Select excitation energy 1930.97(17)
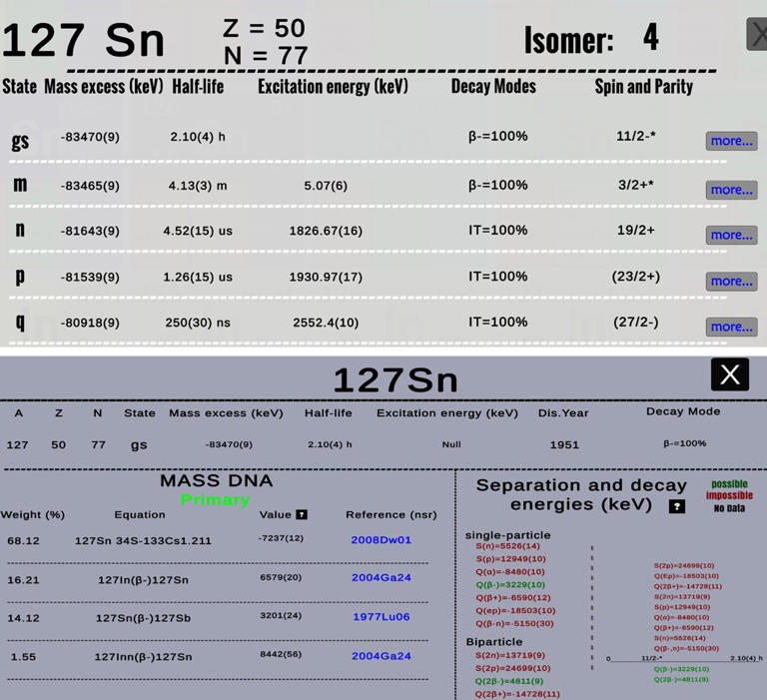The height and width of the screenshot is (700, 767). [x=326, y=278]
